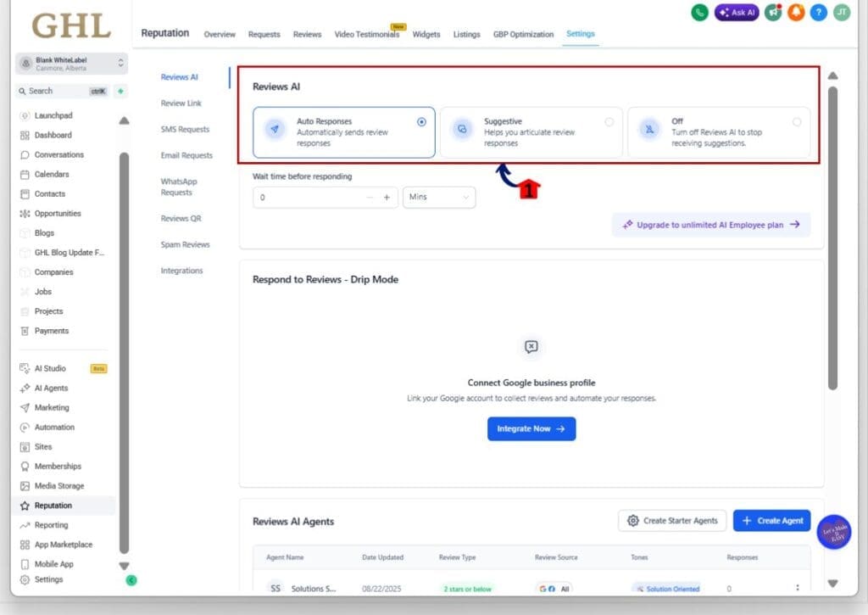Open Opportunities in the sidebar

coord(58,213)
